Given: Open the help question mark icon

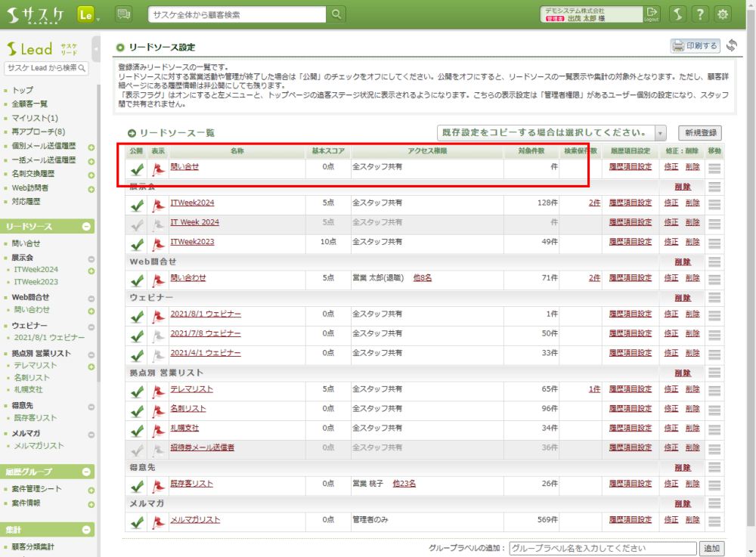Looking at the screenshot, I should click(701, 14).
